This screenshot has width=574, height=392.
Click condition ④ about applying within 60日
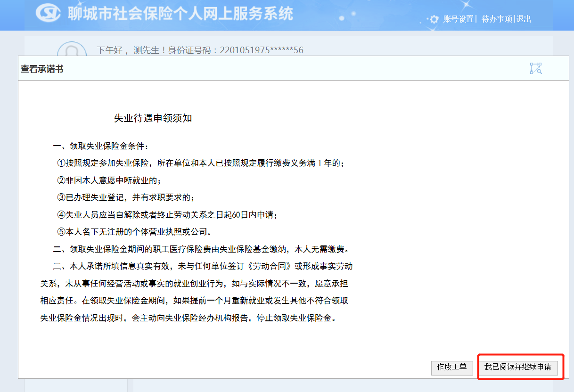tap(167, 215)
